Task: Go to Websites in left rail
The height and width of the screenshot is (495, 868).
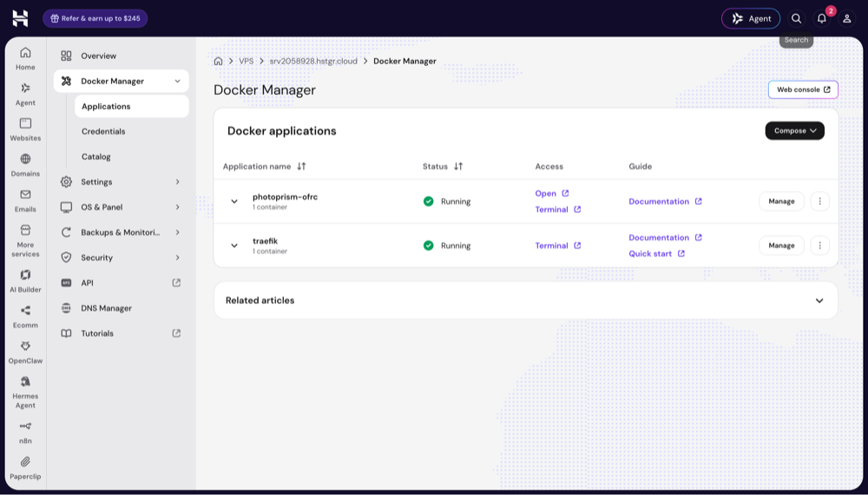Action: pyautogui.click(x=25, y=129)
